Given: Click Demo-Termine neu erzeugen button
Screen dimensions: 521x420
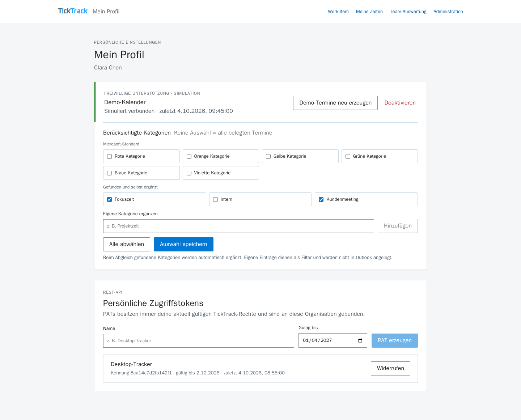Looking at the screenshot, I should [x=335, y=103].
